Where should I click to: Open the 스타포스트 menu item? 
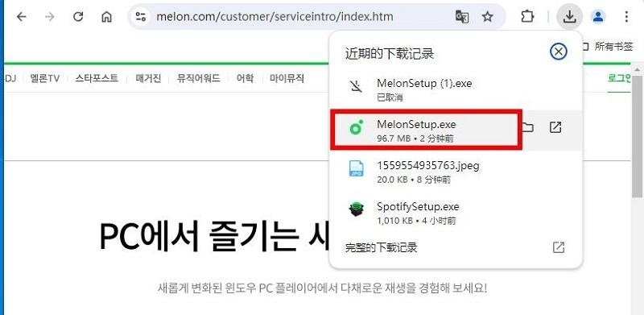[97, 78]
